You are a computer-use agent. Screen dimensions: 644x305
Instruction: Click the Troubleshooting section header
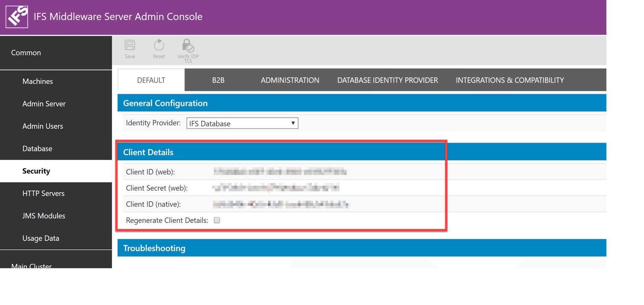point(362,248)
